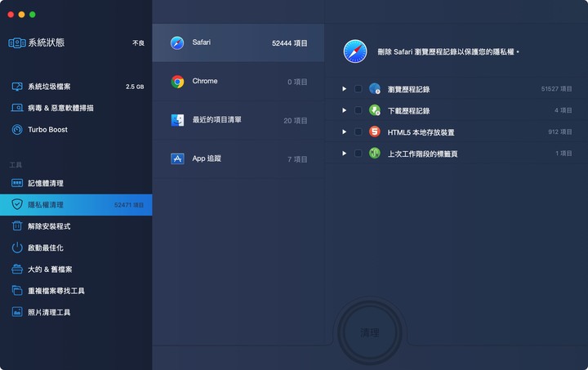Screen dimensions: 588x370
Task: Open 大的 & 舊檔案 label
Action: (50, 270)
